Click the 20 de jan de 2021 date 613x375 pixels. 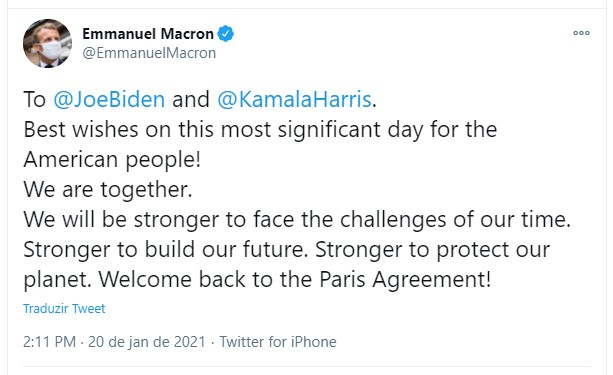click(147, 342)
